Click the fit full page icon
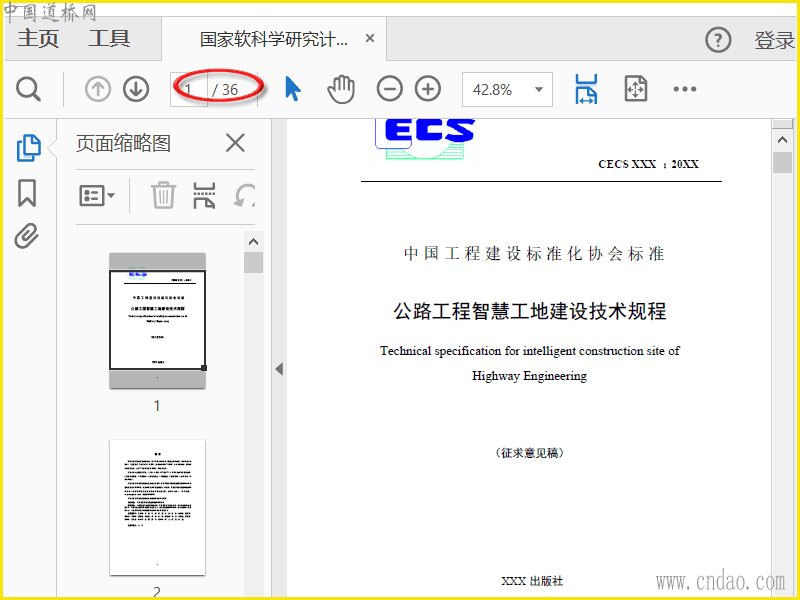This screenshot has width=800, height=600. (636, 89)
